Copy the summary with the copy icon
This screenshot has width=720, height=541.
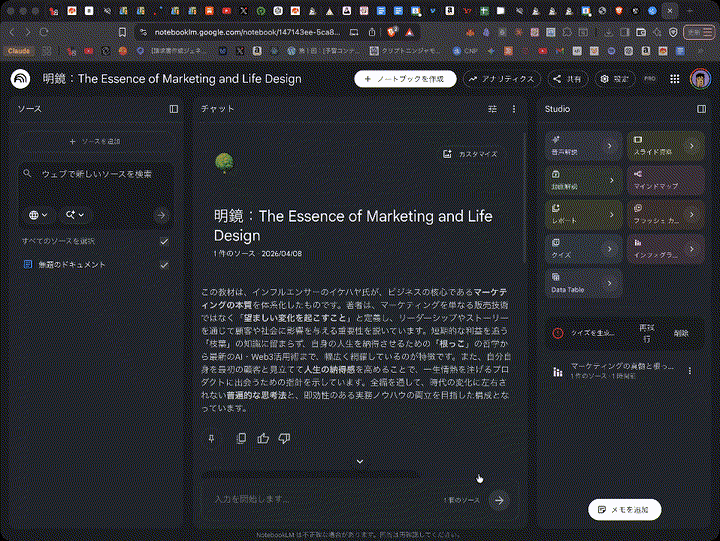pyautogui.click(x=241, y=438)
